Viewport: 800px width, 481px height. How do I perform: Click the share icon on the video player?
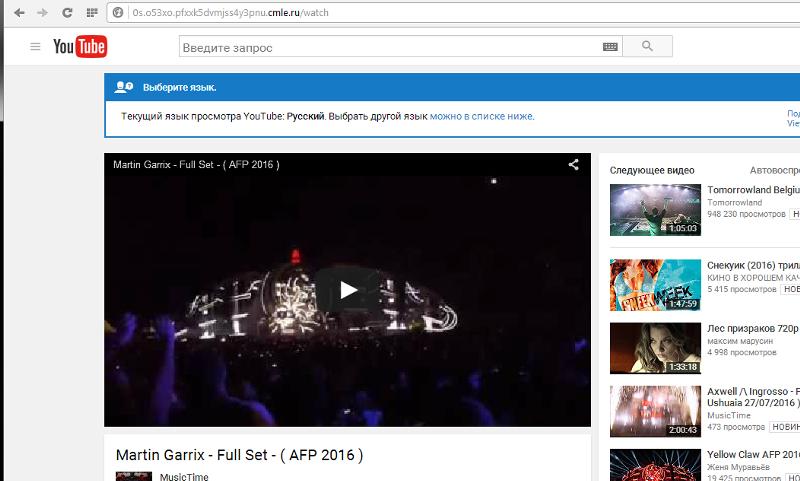click(573, 164)
